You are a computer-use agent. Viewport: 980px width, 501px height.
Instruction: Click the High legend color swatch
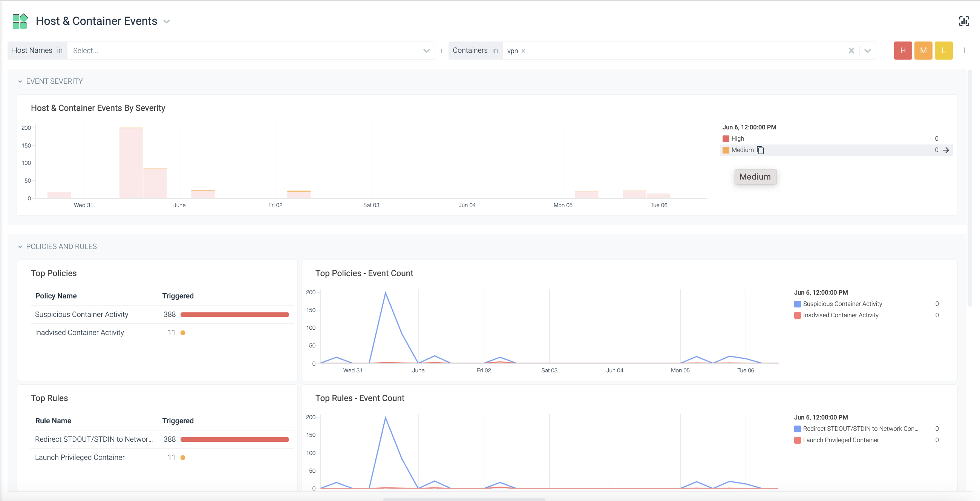point(726,138)
